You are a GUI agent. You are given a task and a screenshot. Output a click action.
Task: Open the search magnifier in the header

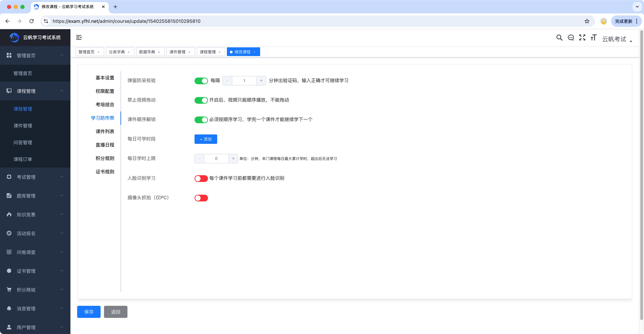[x=559, y=38]
